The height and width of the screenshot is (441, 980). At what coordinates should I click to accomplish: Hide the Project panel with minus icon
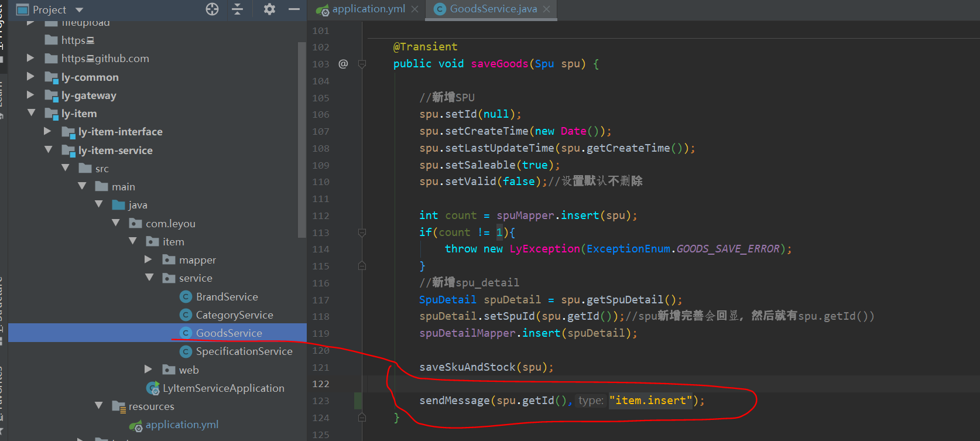click(294, 9)
